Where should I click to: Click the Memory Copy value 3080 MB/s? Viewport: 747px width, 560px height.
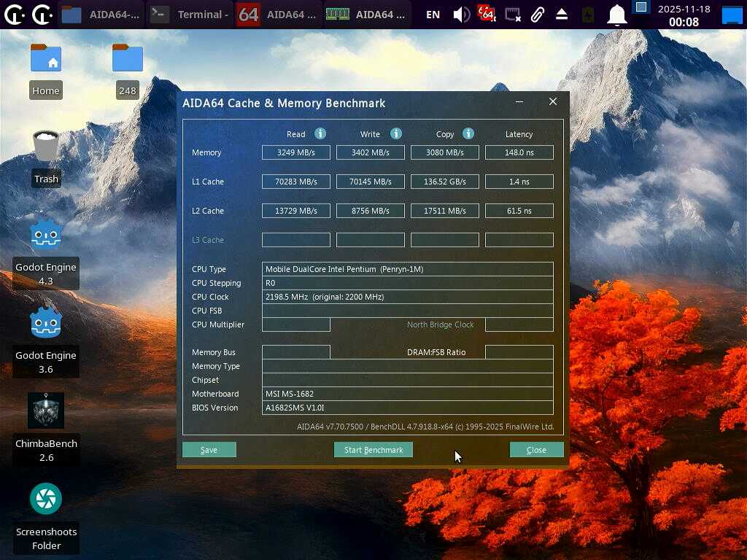(444, 152)
